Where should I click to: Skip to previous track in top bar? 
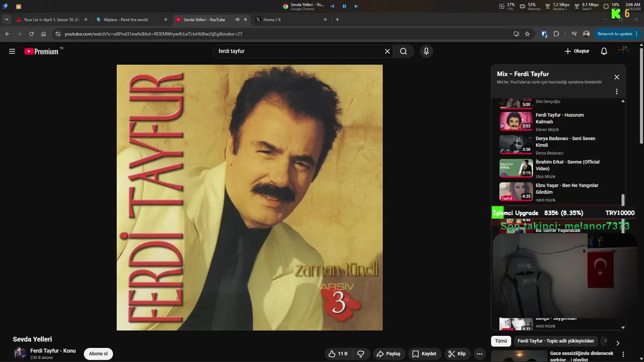pyautogui.click(x=332, y=7)
